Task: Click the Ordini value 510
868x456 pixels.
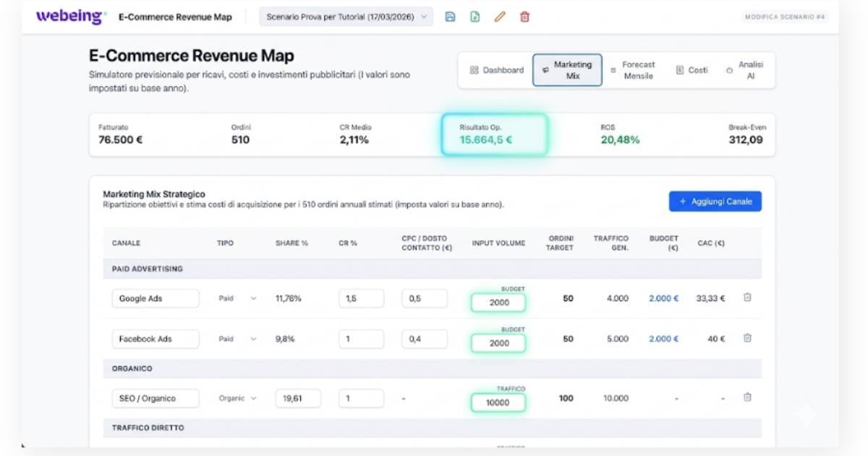Action: [240, 140]
